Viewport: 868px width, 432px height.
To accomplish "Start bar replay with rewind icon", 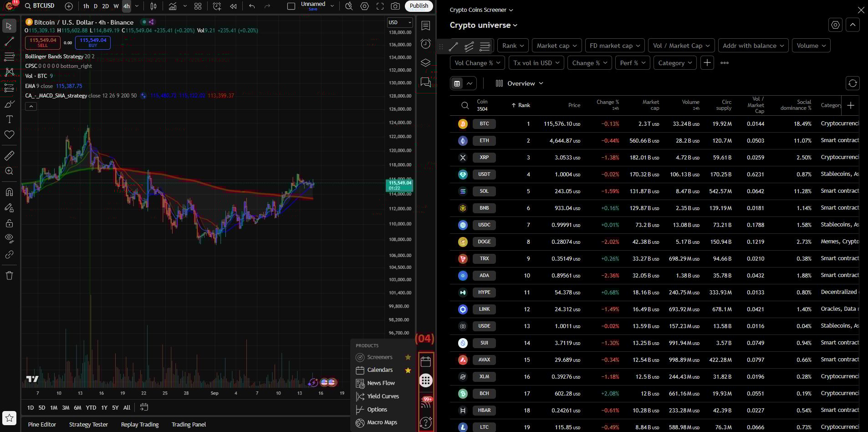I will 233,6.
